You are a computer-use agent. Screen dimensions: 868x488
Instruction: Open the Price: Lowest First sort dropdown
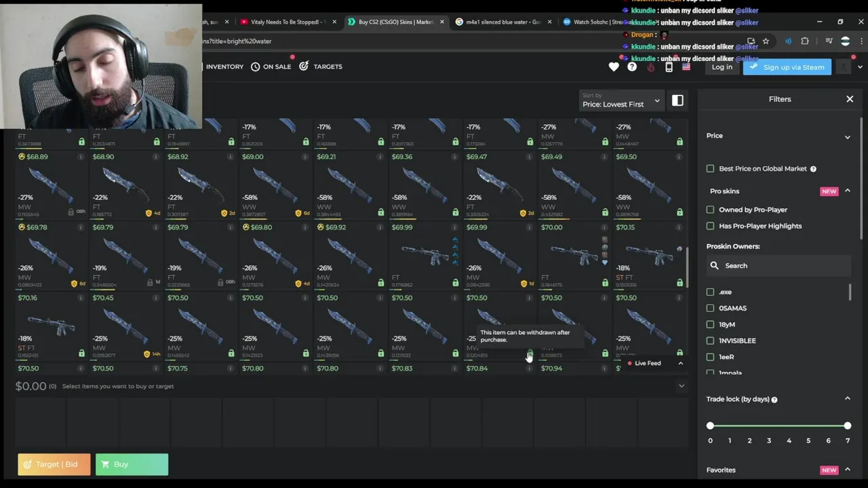(x=620, y=101)
